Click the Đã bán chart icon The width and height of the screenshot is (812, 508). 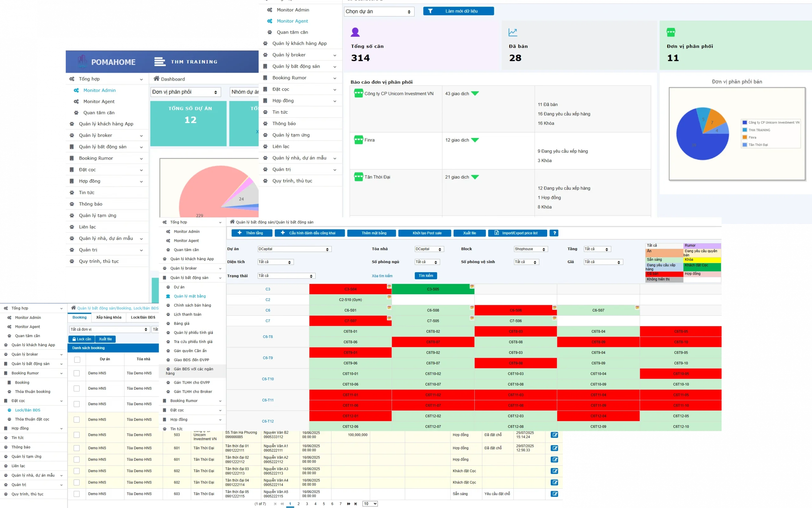tap(513, 32)
